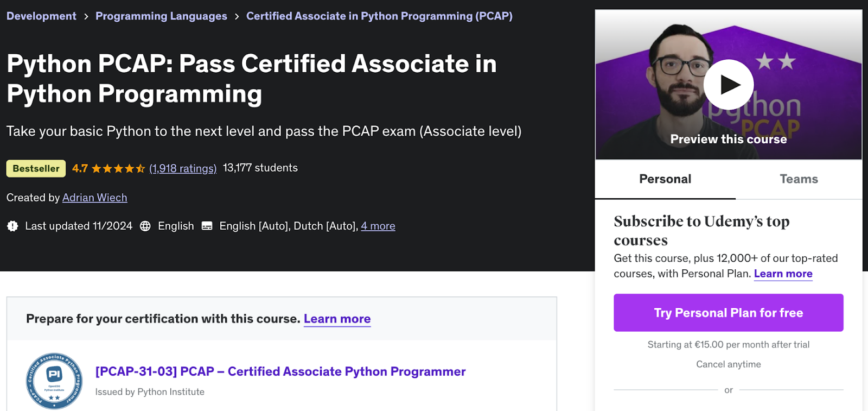Viewport: 868px width, 411px height.
Task: Click the PCAP certification badge icon
Action: coord(54,381)
